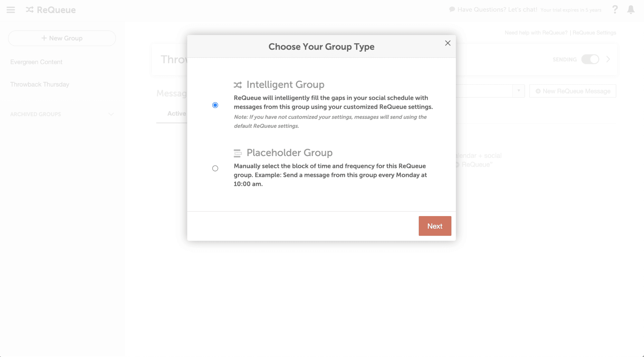Toggle the Sending switch
Image resolution: width=644 pixels, height=357 pixels.
(590, 59)
